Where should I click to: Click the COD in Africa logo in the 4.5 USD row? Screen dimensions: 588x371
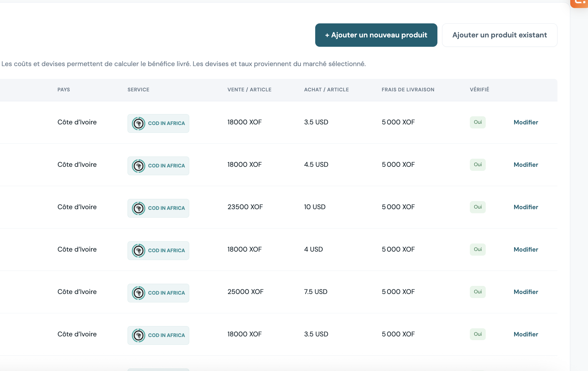point(138,166)
